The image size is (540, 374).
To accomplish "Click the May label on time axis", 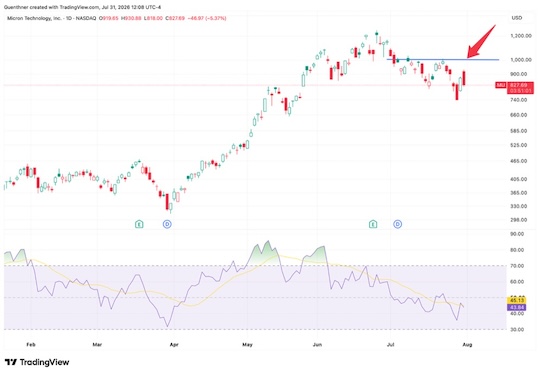I will click(247, 344).
